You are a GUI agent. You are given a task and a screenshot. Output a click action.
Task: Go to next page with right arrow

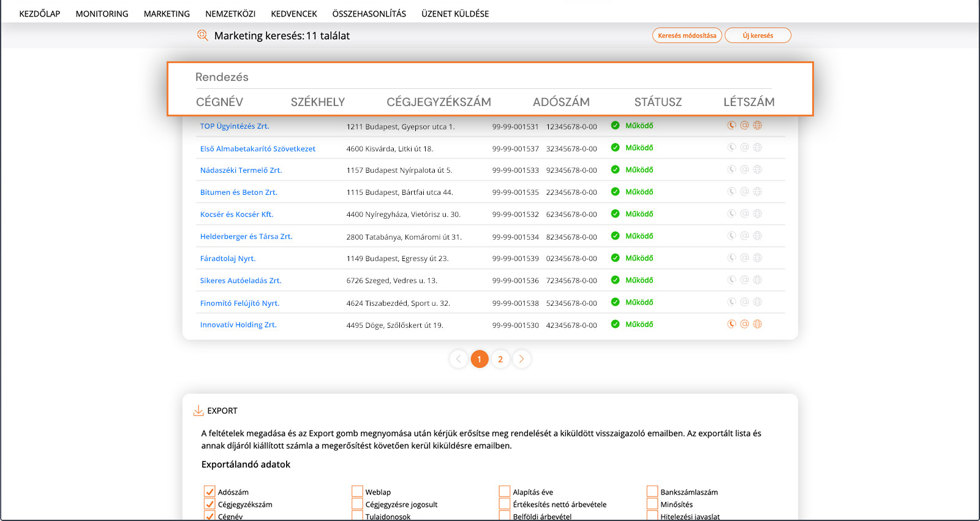coord(522,359)
